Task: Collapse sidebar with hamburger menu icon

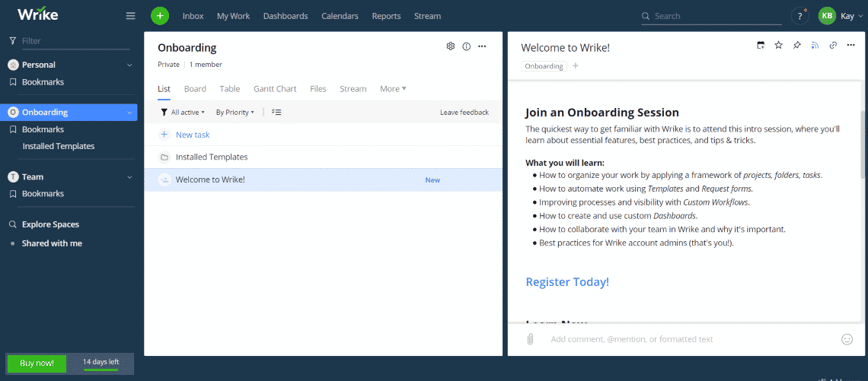Action: [x=131, y=16]
